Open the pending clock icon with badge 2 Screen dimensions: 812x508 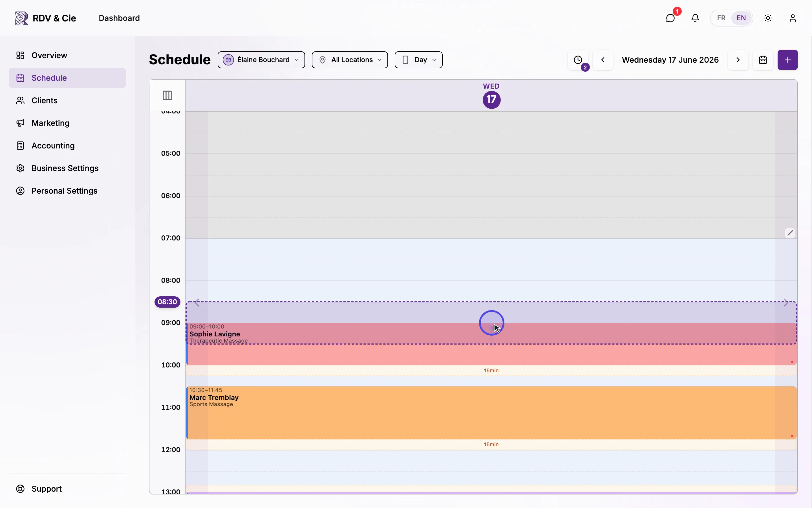point(578,60)
